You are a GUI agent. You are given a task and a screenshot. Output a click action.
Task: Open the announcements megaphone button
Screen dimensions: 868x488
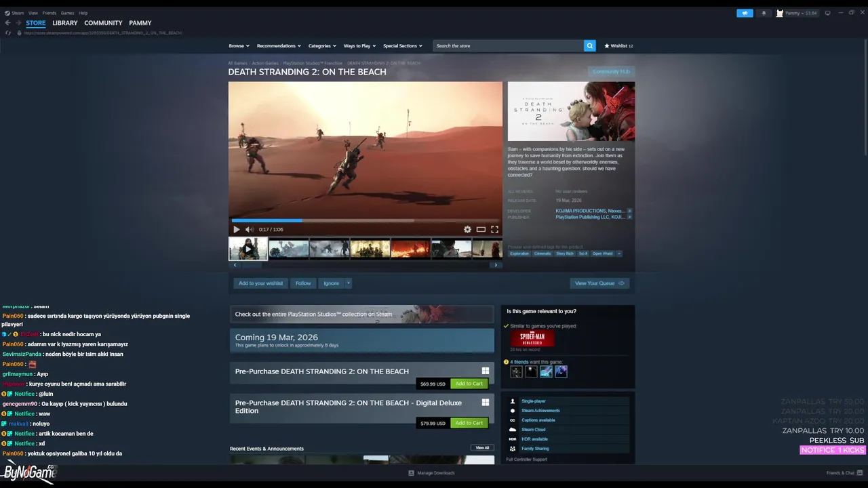pos(745,13)
